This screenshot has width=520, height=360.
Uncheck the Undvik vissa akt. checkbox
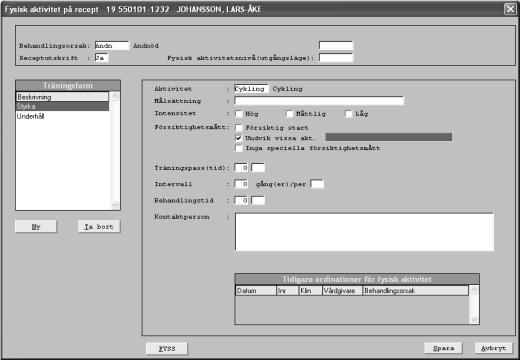coord(239,138)
